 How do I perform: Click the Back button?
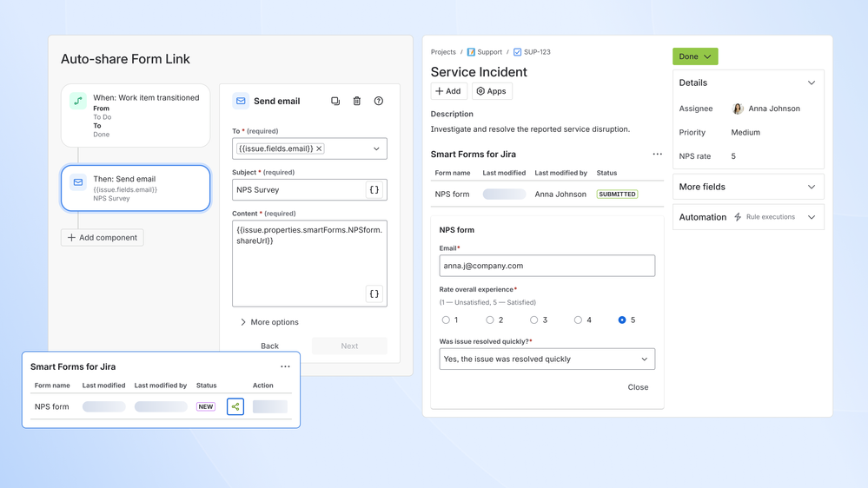coord(269,346)
